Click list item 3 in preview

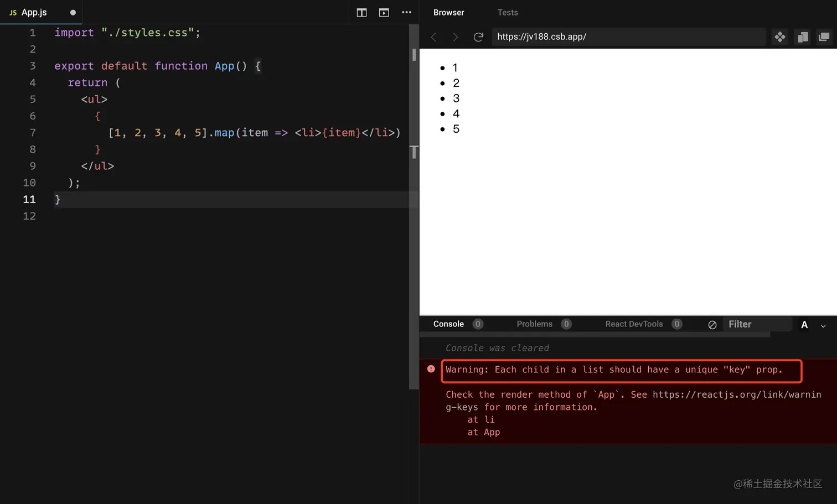[x=456, y=98]
